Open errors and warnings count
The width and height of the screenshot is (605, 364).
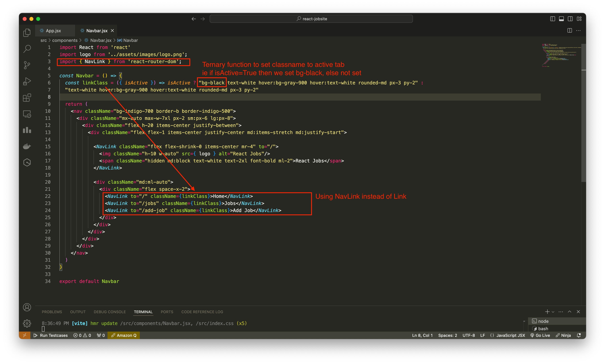coord(82,335)
